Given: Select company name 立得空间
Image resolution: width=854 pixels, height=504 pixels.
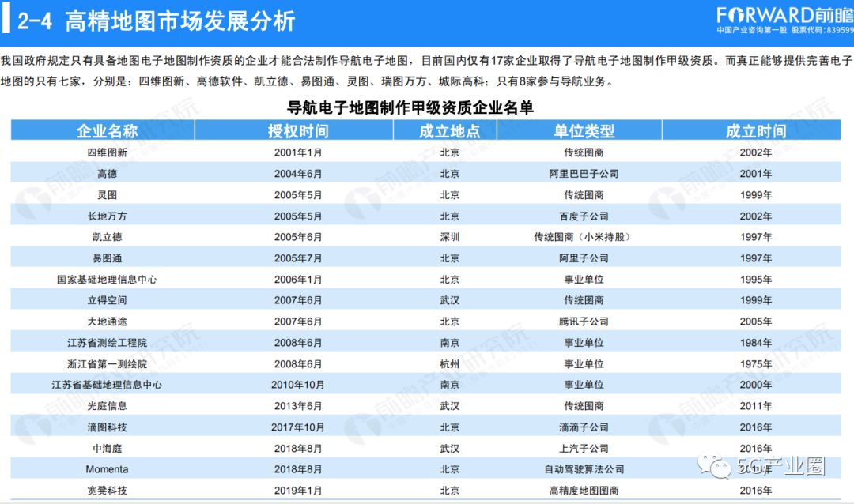Looking at the screenshot, I should pos(107,300).
